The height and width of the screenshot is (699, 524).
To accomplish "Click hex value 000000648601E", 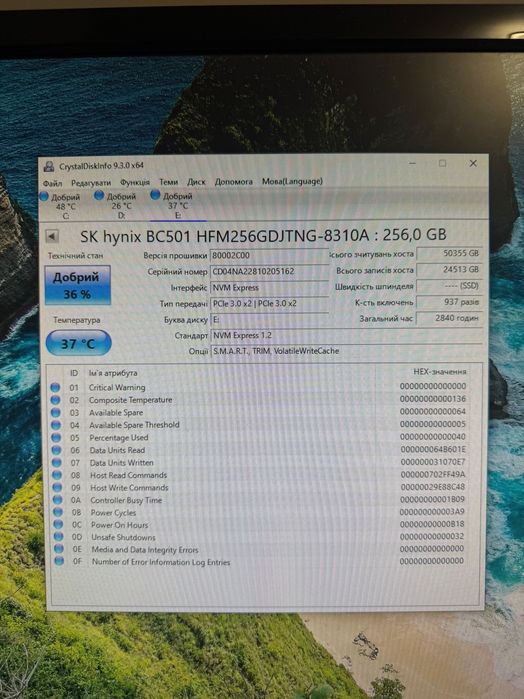I will click(x=433, y=449).
